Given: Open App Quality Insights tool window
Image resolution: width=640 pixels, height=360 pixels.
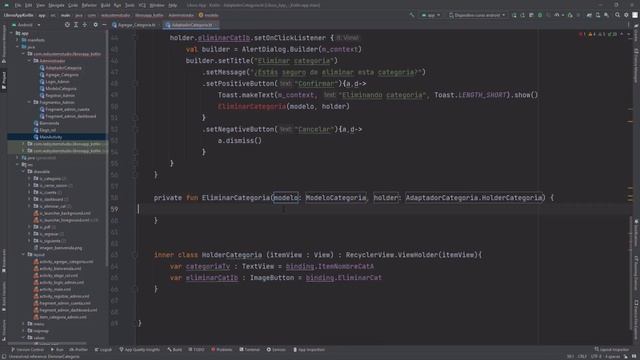Looking at the screenshot, I should tap(140, 350).
